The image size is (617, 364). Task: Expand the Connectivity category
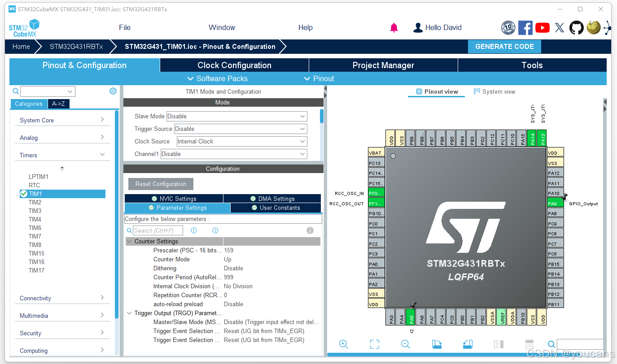[x=62, y=298]
